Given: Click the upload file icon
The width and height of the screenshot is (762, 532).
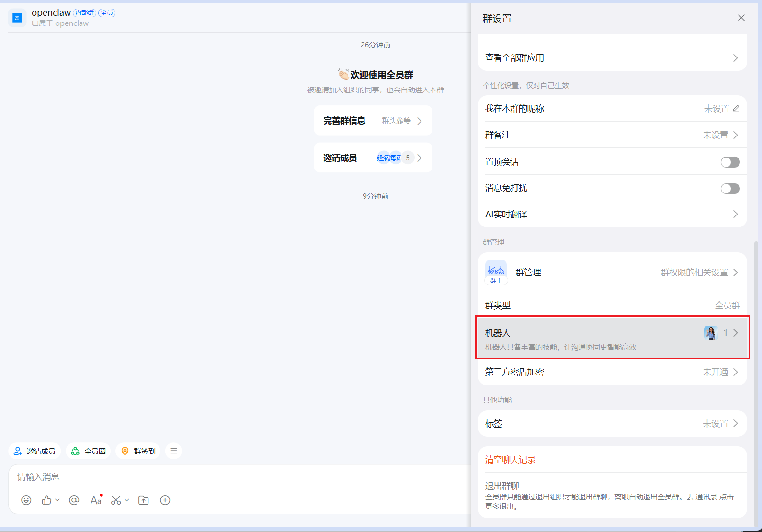Looking at the screenshot, I should [x=144, y=500].
